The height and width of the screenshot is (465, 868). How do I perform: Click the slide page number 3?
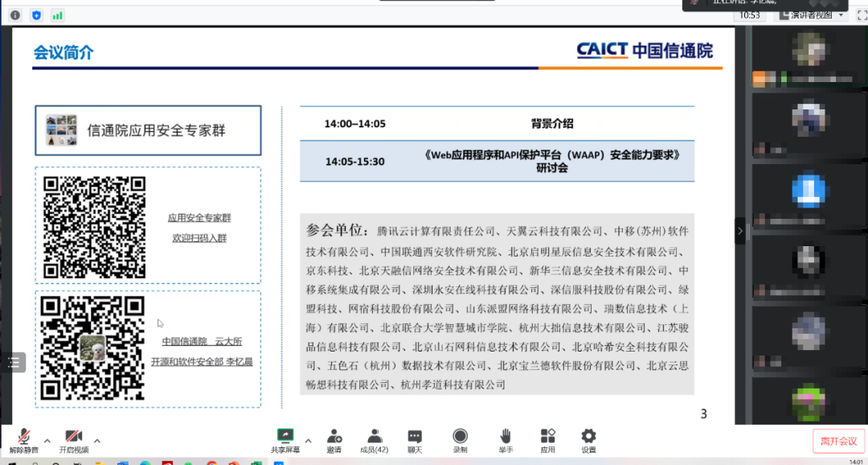click(703, 414)
